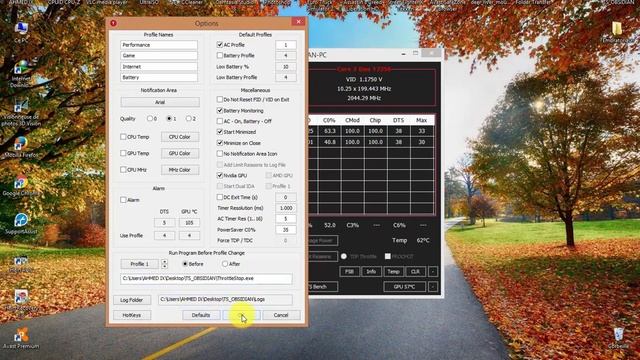Click Info button in ThrottleStop window
640x360 pixels.
tap(371, 271)
